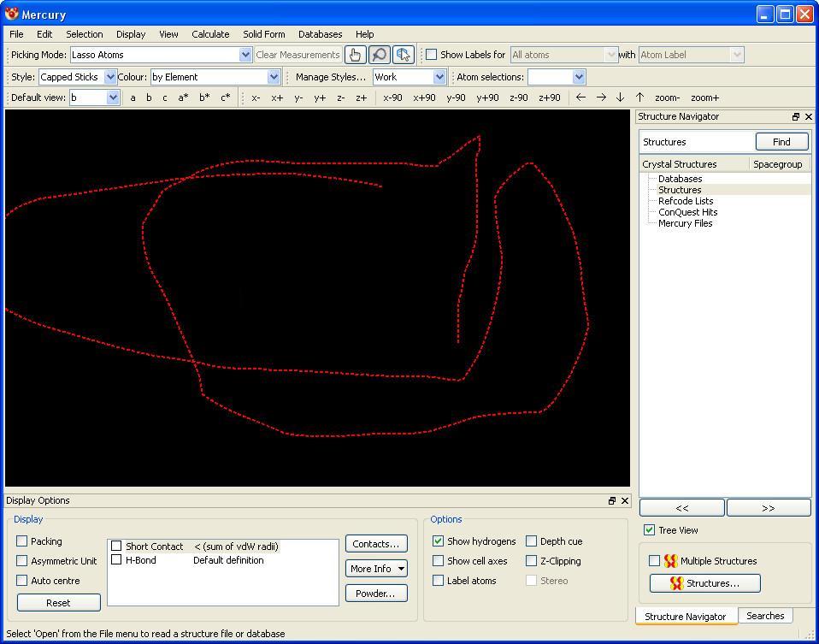This screenshot has height=644, width=819.
Task: Open the Display menu
Action: coord(131,34)
